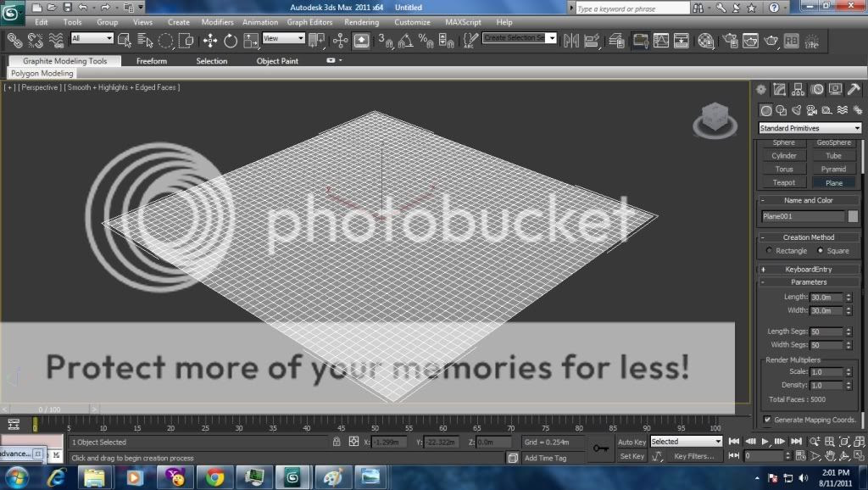
Task: Click Edit Named Selection Sets icon
Action: 470,41
